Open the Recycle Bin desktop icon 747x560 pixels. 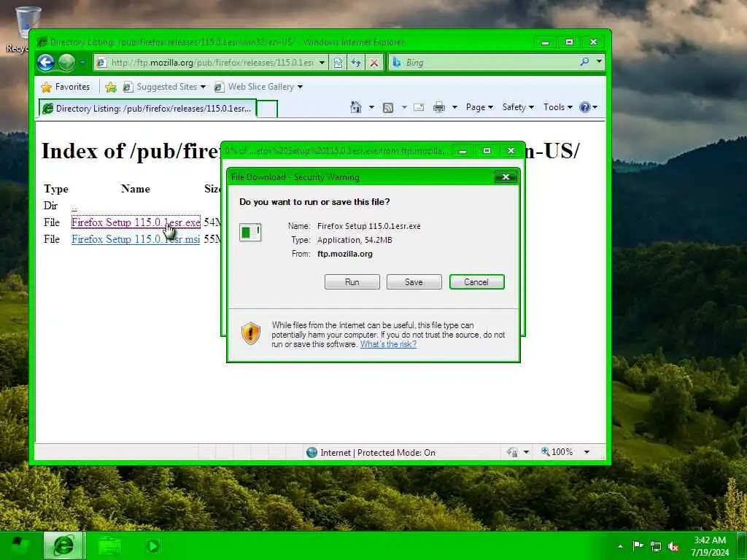click(x=28, y=28)
